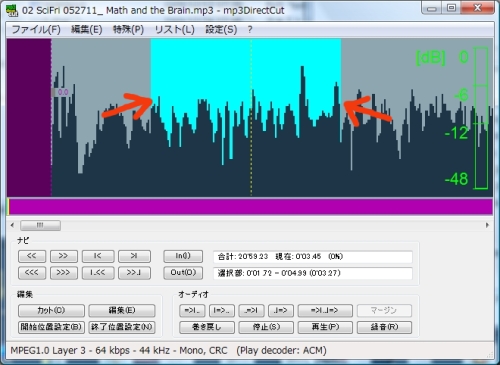Click the >>.I navigation button
Screen dimensions: 500x365
[134, 273]
